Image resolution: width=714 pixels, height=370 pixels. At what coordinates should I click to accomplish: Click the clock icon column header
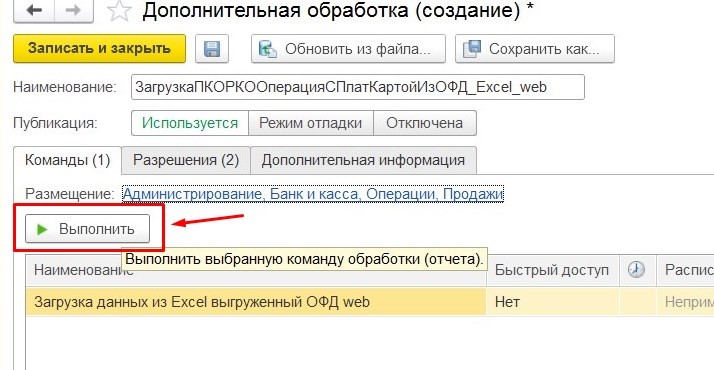pyautogui.click(x=637, y=270)
